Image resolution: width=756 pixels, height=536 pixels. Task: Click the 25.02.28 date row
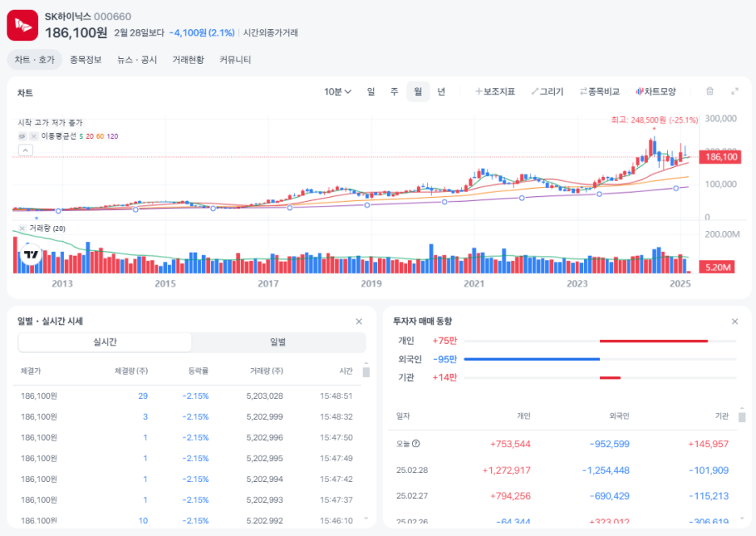click(563, 470)
